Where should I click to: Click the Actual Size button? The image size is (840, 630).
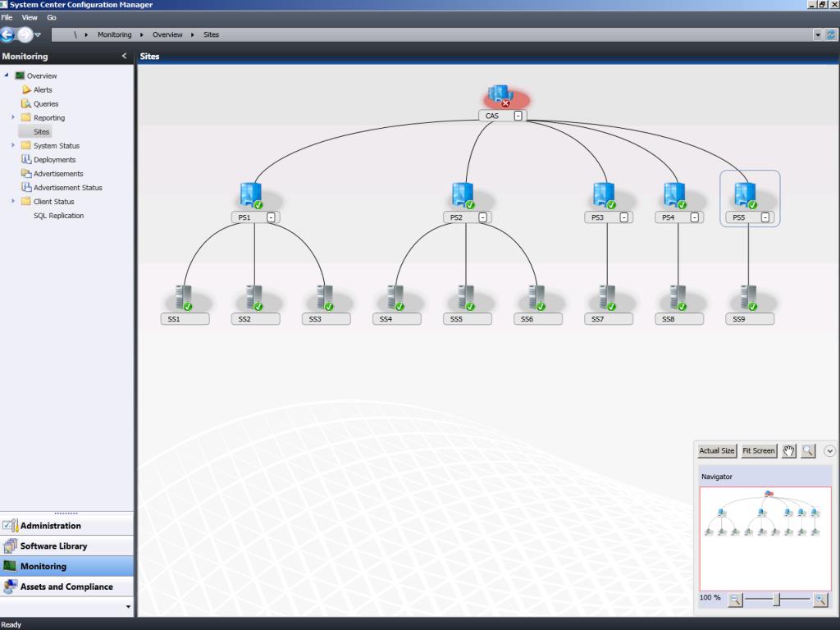(x=717, y=450)
